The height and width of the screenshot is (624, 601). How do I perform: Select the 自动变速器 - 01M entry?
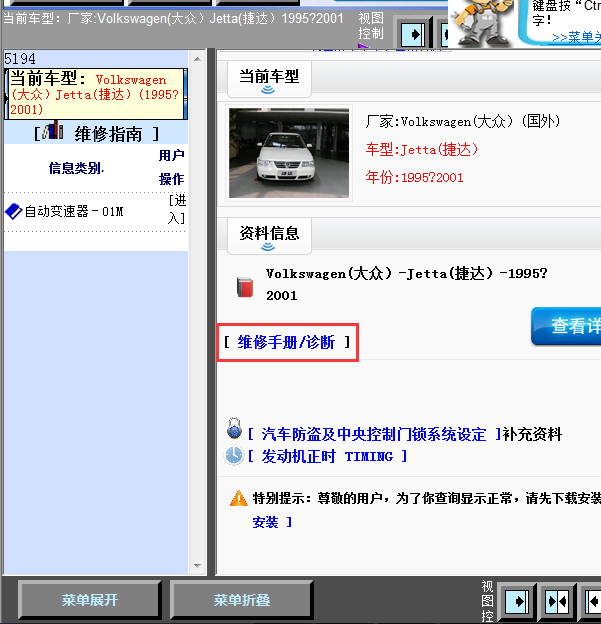74,211
